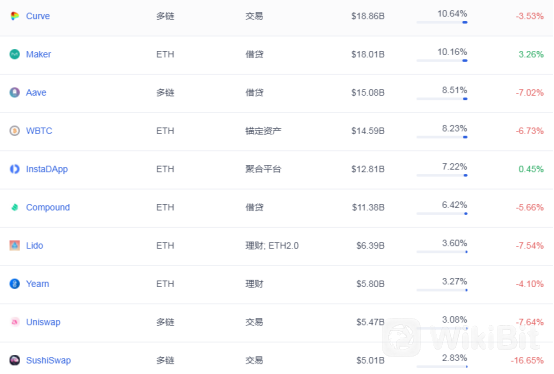Click the Lido 3.60% share progress bar
Image resolution: width=554 pixels, height=374 pixels.
tap(442, 252)
